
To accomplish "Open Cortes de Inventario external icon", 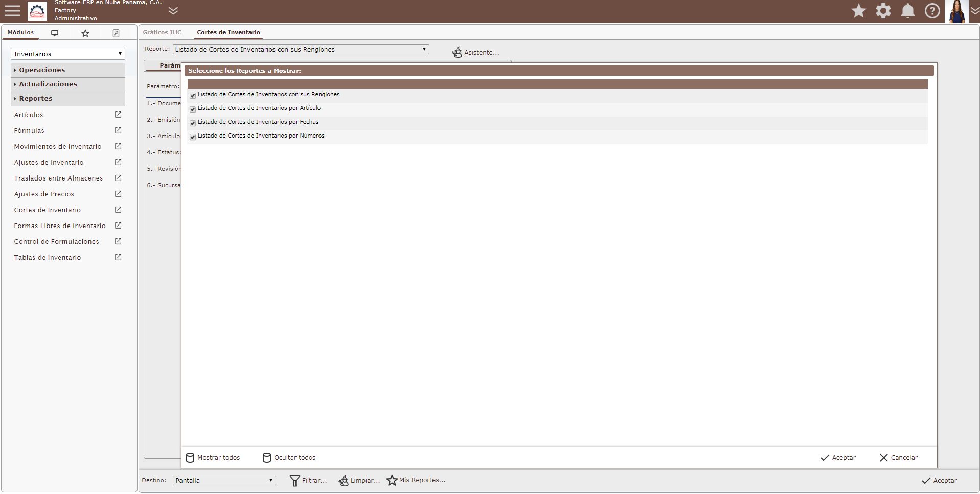I will (118, 210).
